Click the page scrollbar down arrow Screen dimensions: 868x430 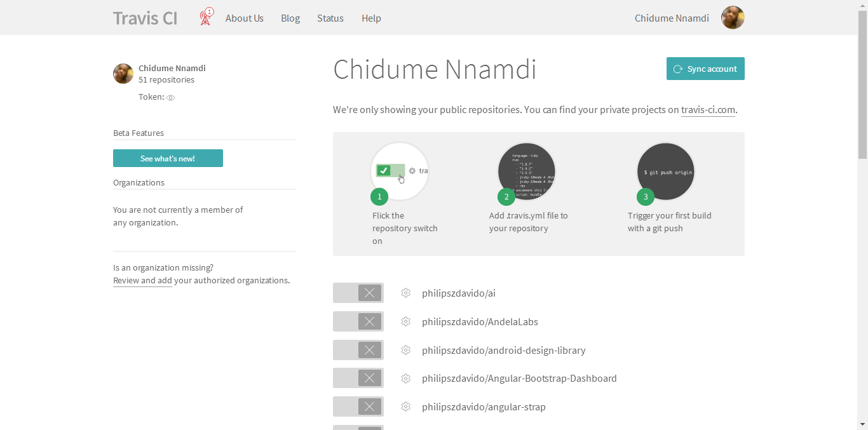[862, 424]
